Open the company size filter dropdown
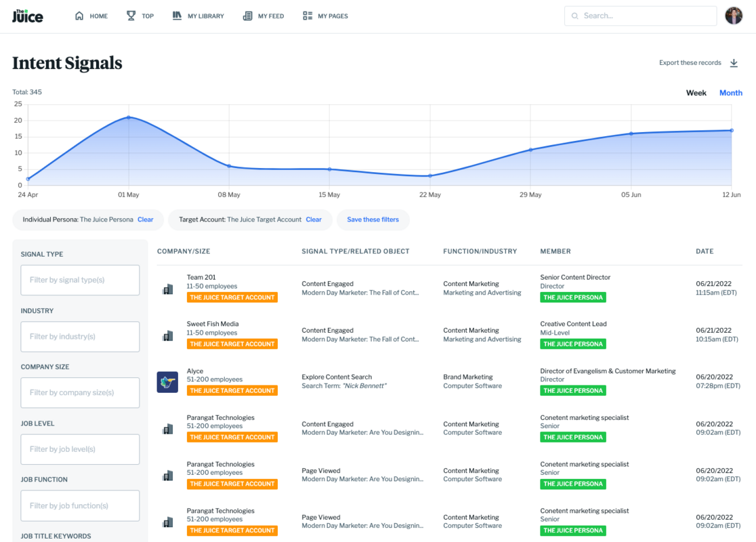This screenshot has height=542, width=756. coord(80,392)
